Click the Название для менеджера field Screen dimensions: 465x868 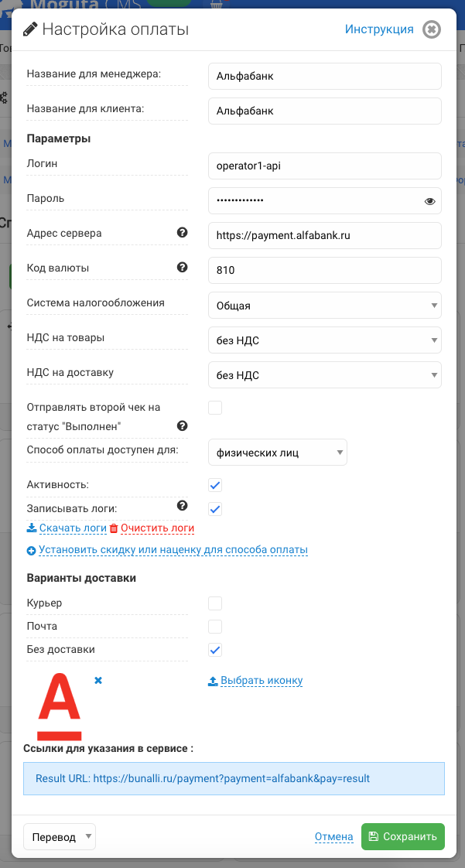click(325, 77)
